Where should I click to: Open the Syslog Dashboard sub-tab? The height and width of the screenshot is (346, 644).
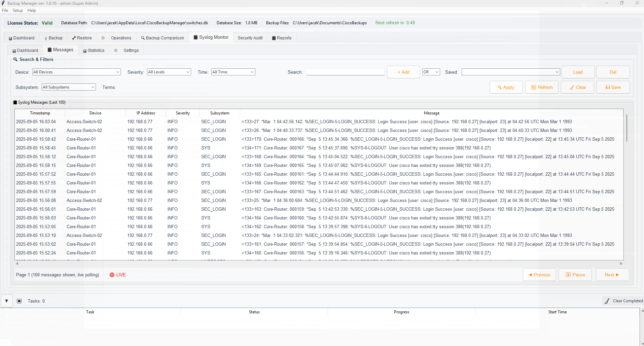coord(25,50)
